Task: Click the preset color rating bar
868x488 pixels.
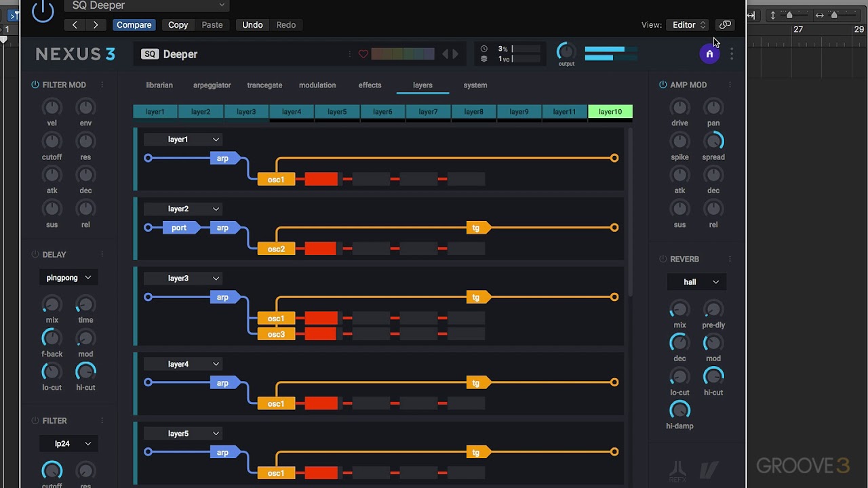Action: tap(403, 54)
